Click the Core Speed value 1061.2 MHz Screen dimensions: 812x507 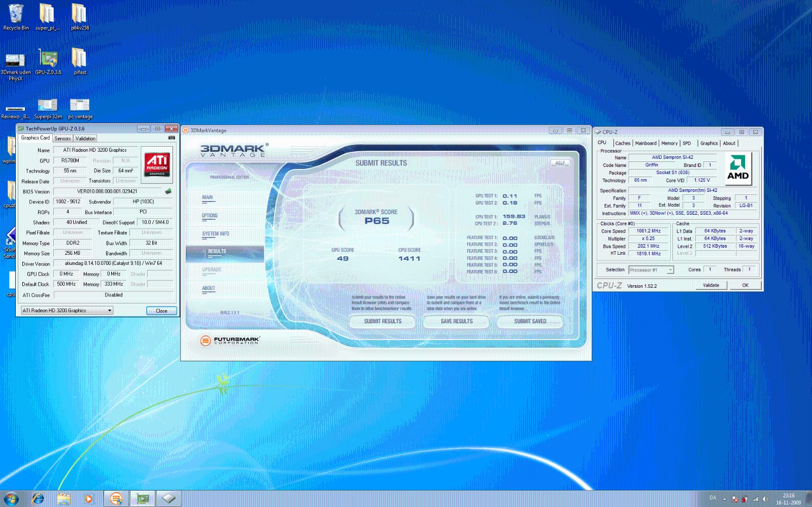point(649,231)
